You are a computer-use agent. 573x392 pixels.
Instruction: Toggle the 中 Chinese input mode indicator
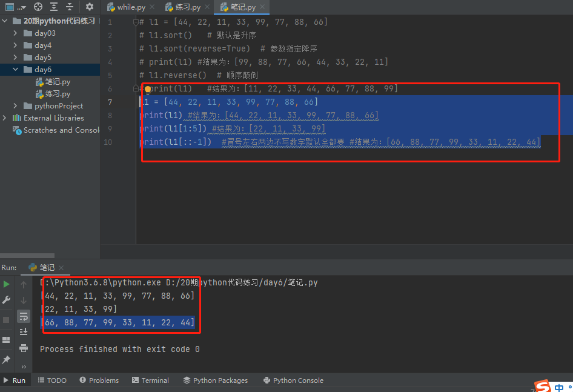pos(559,387)
